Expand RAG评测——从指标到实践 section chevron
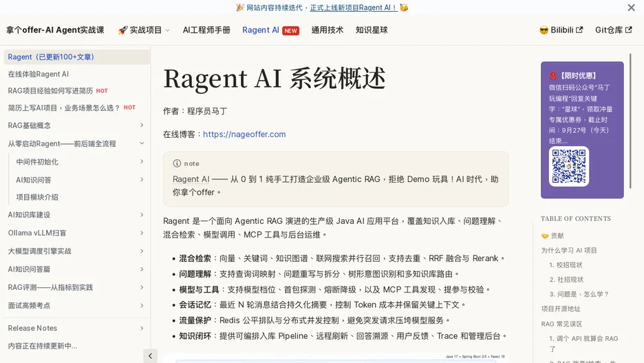The image size is (644, 363). point(142,287)
